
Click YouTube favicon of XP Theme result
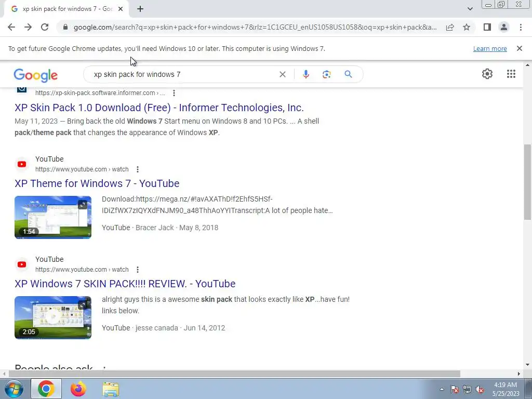pos(22,164)
